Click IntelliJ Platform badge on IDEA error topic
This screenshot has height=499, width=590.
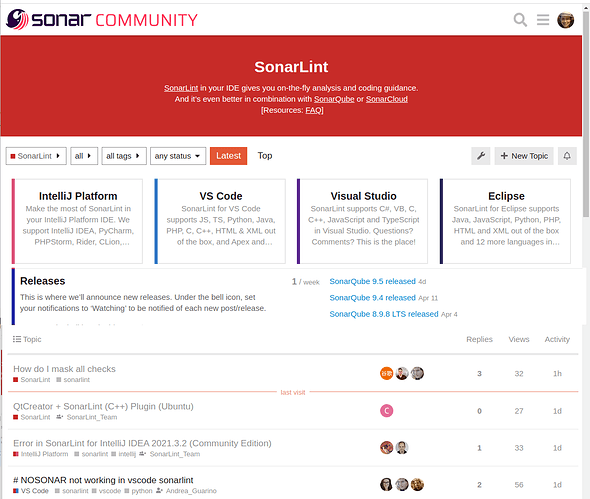[x=41, y=454]
